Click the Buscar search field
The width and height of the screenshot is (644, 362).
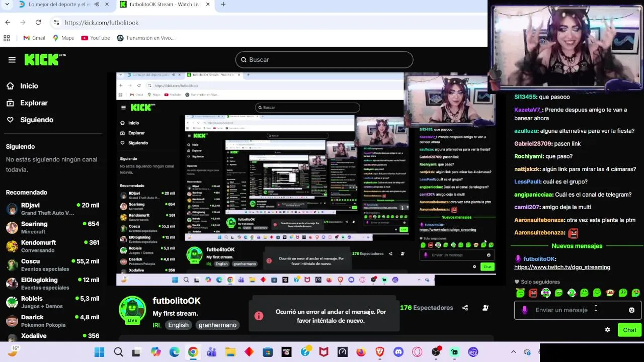[324, 60]
